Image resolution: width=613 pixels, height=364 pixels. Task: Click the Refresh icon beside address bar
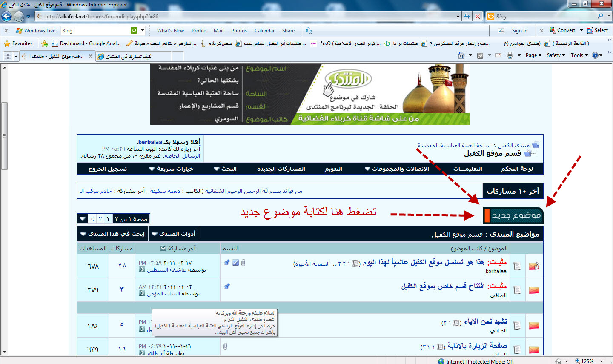tap(467, 17)
